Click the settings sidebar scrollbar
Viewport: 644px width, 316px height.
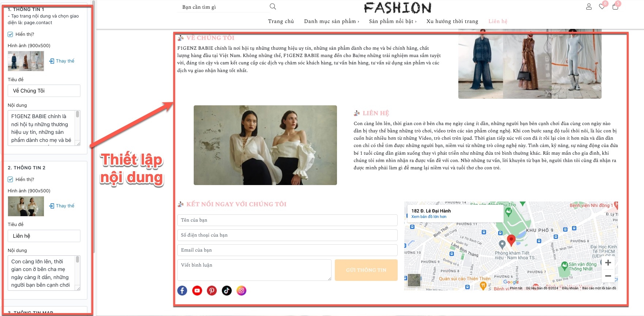pos(94,126)
